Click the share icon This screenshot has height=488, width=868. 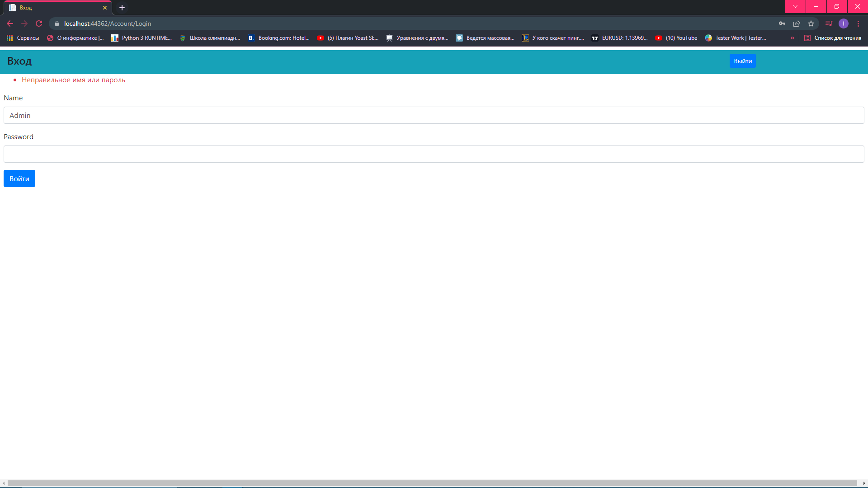pos(796,23)
